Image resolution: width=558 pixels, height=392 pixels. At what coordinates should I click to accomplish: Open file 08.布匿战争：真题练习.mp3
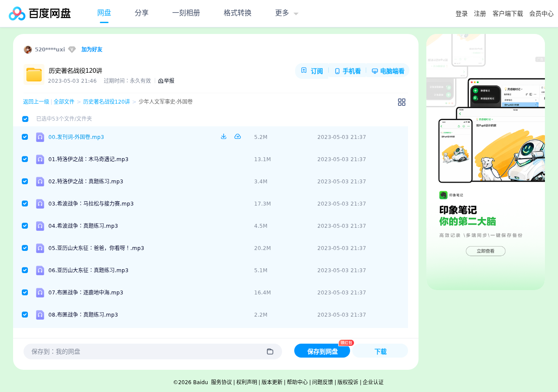point(83,314)
